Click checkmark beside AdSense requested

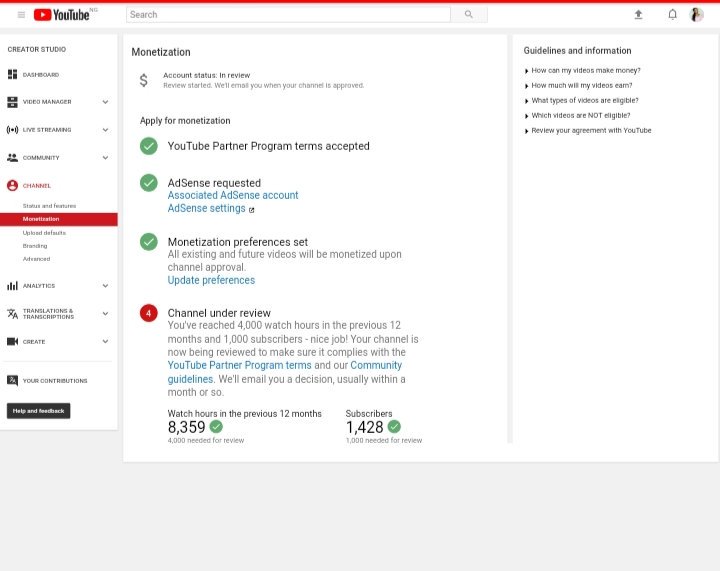149,183
